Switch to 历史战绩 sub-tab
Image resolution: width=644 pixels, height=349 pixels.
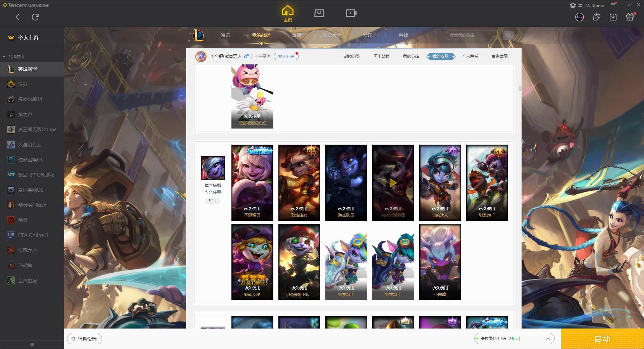(x=381, y=56)
